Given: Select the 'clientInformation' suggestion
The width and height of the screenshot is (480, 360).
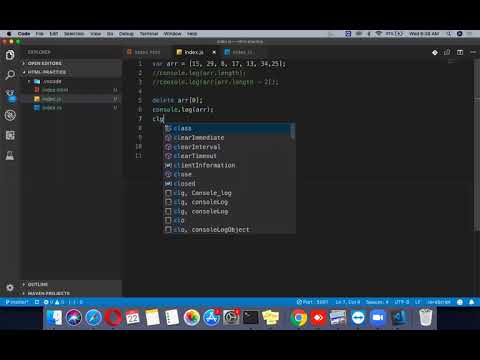Looking at the screenshot, I should tap(227, 165).
